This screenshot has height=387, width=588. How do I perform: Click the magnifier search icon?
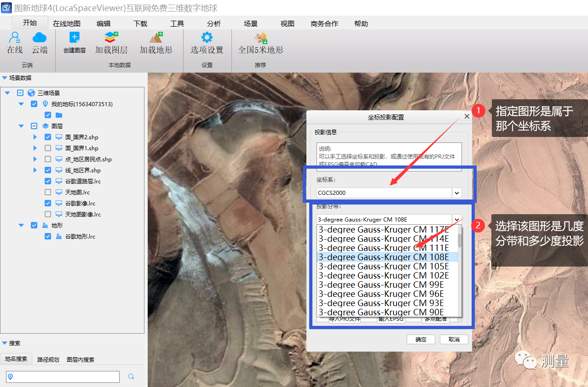coord(131,376)
